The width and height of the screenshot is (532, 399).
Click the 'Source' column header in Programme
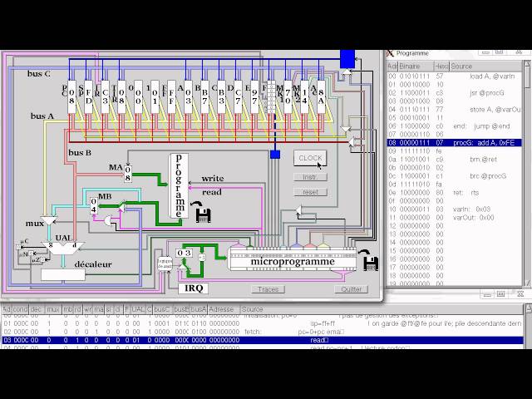click(462, 65)
